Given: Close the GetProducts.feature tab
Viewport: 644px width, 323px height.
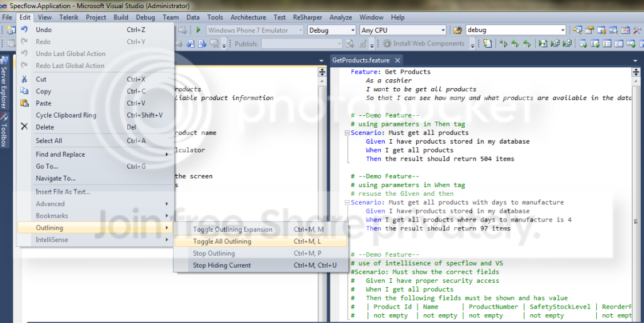Looking at the screenshot, I should [x=397, y=60].
